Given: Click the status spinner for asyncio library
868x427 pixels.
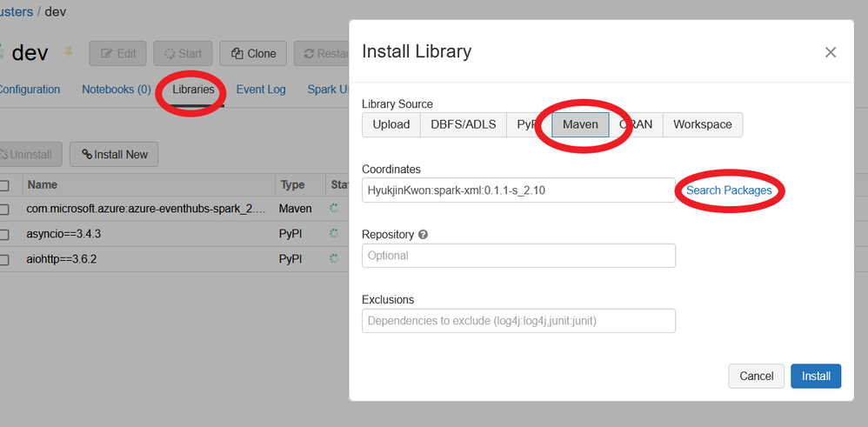Looking at the screenshot, I should click(334, 234).
